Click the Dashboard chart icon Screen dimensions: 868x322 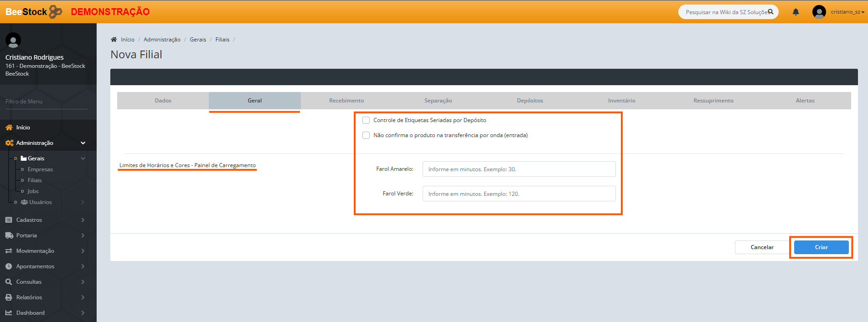9,313
